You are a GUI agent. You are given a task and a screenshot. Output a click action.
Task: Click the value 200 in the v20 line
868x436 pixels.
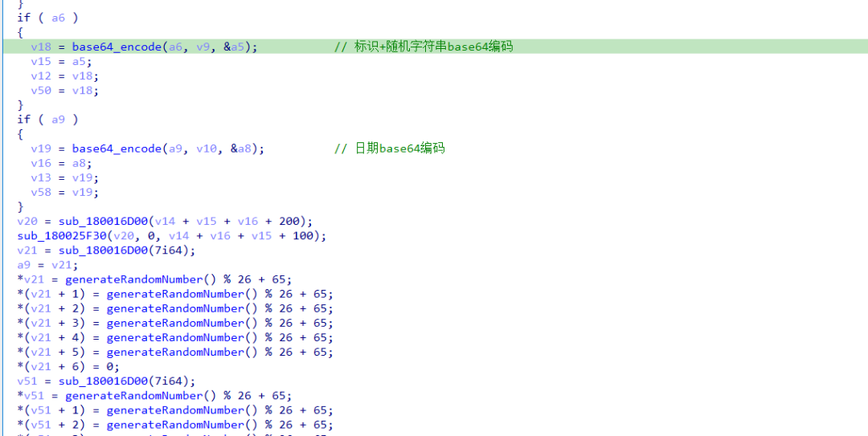point(289,222)
